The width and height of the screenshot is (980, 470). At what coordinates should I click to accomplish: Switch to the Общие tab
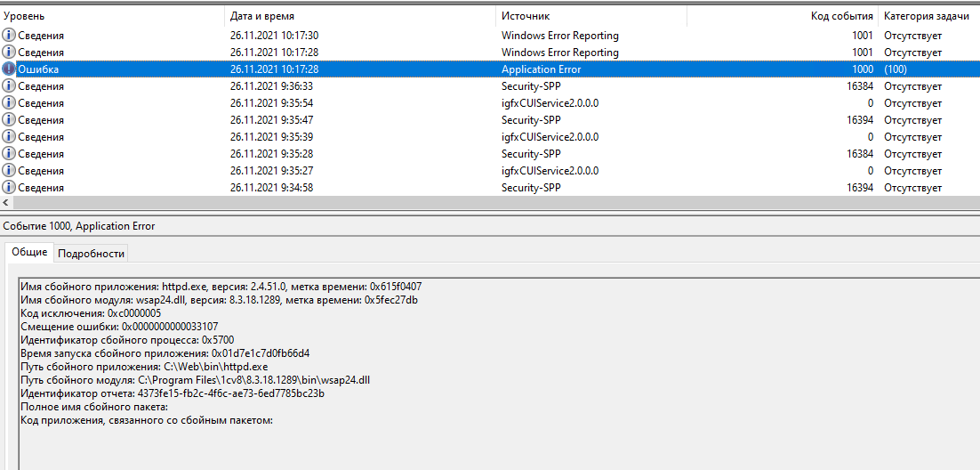29,253
